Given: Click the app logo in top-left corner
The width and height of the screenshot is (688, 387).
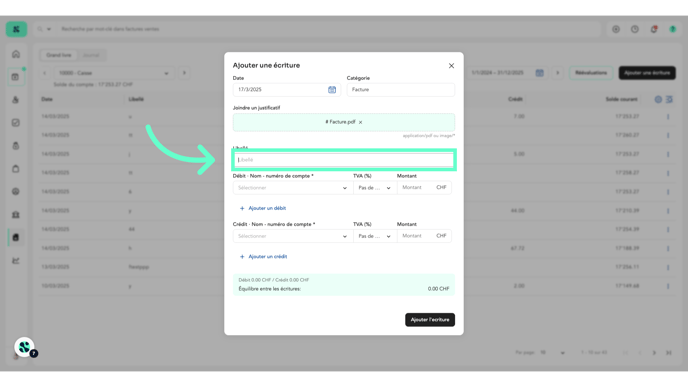Looking at the screenshot, I should (16, 29).
